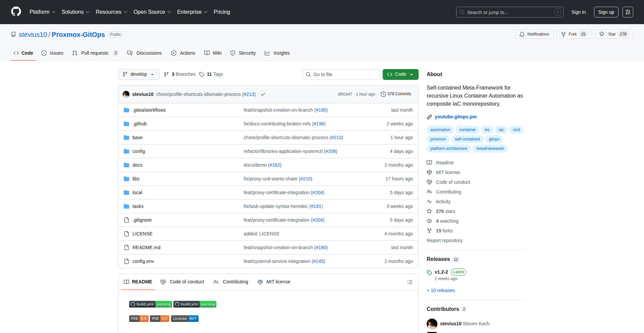Open the Resources navigation dropdown
The height and width of the screenshot is (333, 644).
click(111, 12)
